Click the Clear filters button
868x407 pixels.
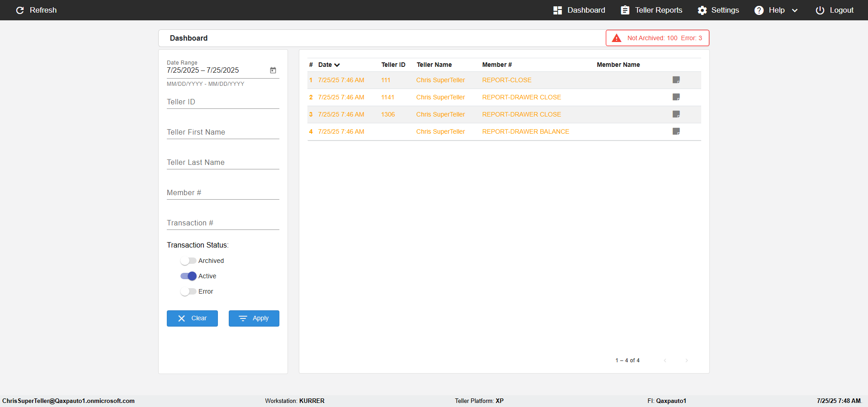(192, 318)
